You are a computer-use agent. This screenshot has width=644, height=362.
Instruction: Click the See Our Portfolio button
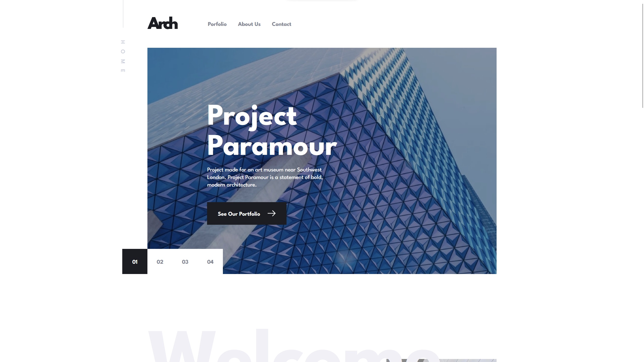[x=247, y=213]
